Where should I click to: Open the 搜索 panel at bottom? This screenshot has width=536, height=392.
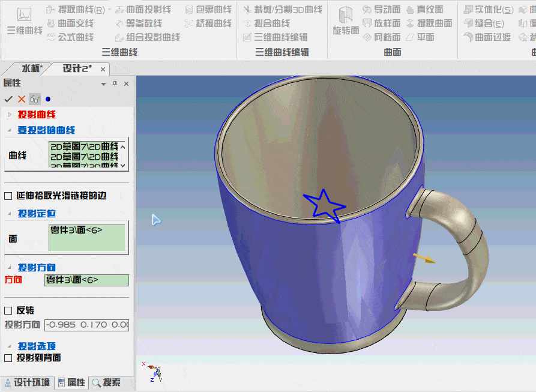[110, 382]
